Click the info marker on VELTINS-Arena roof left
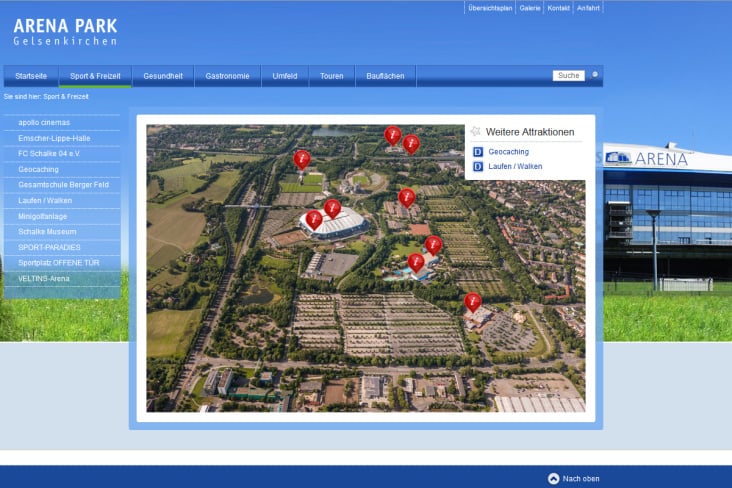 click(x=314, y=219)
